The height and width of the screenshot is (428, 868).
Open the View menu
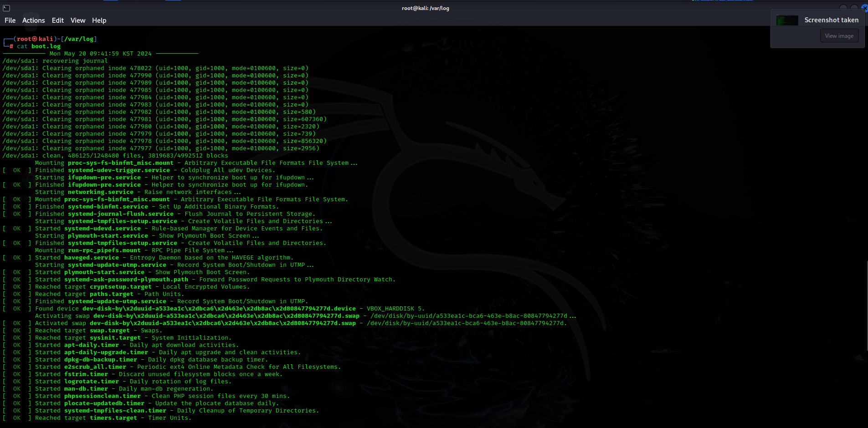coord(78,20)
